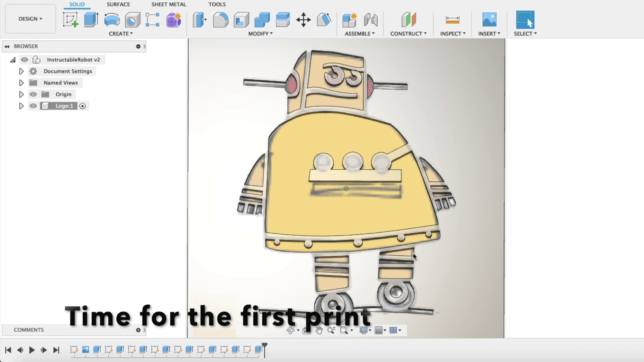Toggle visibility of the Origin folder
Image resolution: width=644 pixels, height=362 pixels.
coord(33,94)
